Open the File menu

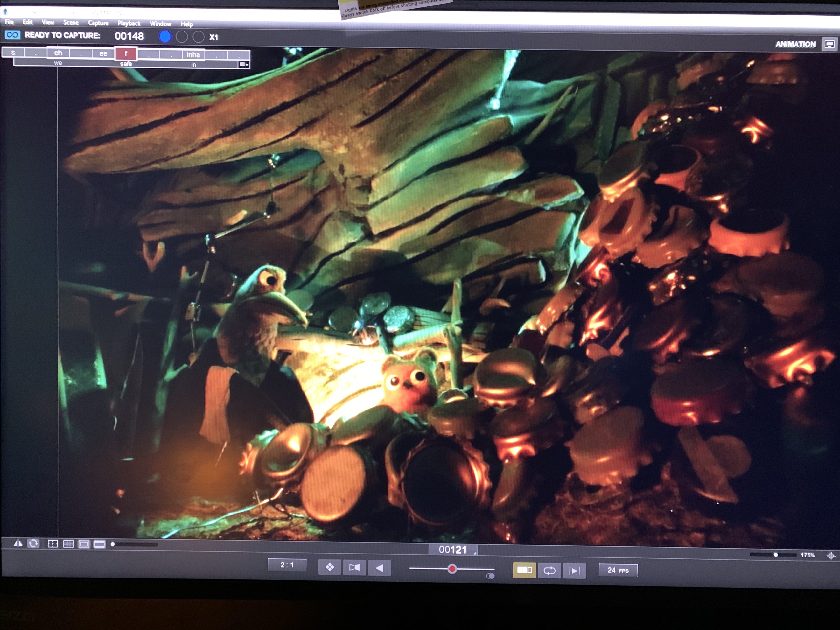(9, 22)
